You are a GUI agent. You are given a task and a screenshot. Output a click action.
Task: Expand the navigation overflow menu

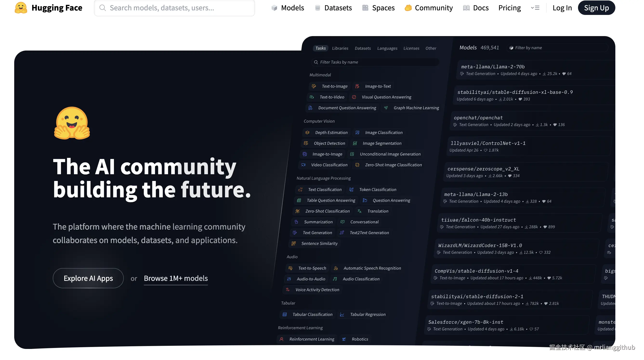tap(535, 8)
